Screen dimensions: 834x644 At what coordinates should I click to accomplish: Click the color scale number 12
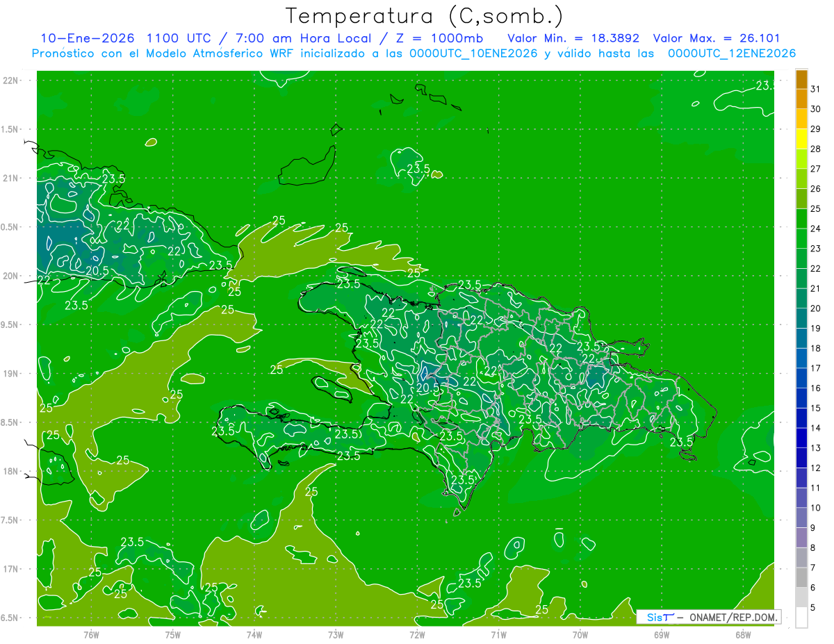816,468
